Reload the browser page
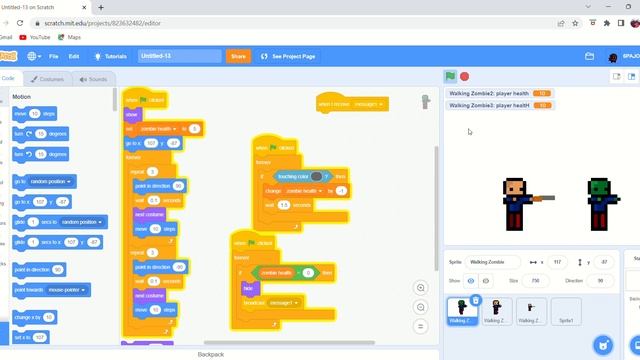The image size is (640, 360). click(x=20, y=23)
